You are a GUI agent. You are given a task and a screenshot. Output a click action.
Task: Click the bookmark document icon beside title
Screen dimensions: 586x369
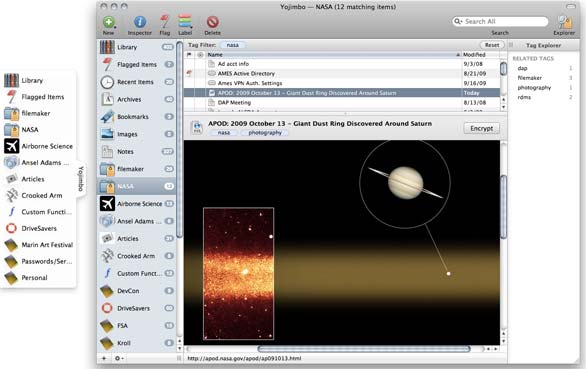tap(197, 128)
